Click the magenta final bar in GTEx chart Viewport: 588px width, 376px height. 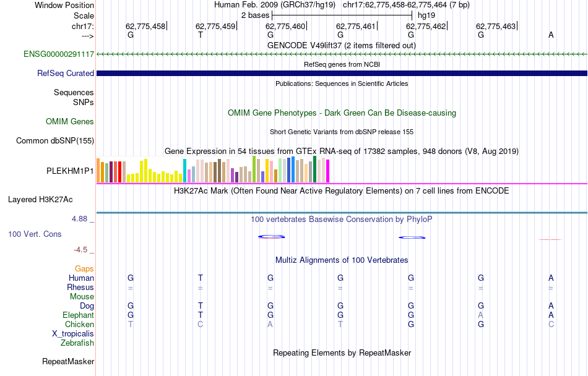point(328,171)
